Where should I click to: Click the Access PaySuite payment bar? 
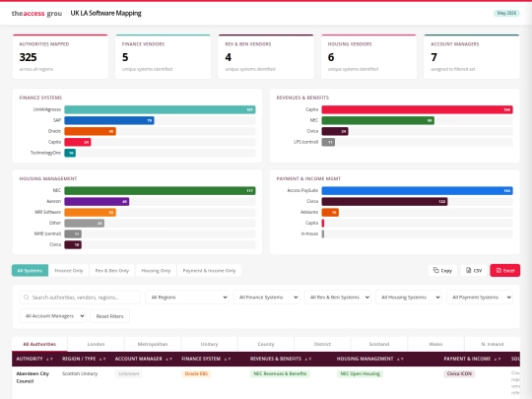click(x=417, y=191)
